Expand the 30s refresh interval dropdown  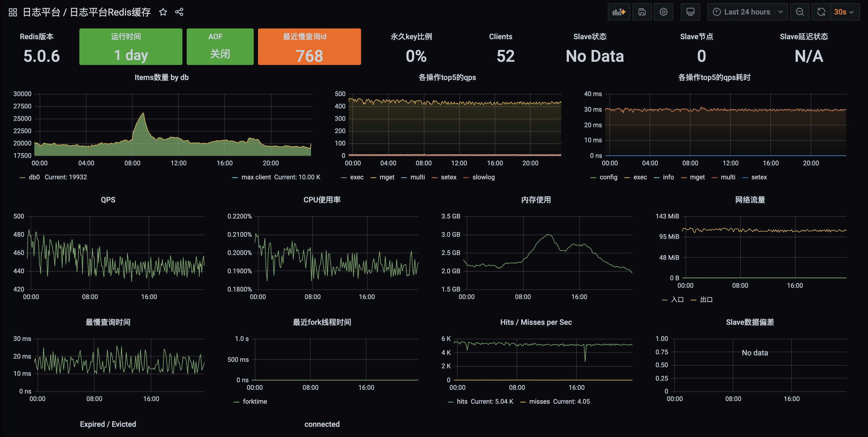pos(844,12)
